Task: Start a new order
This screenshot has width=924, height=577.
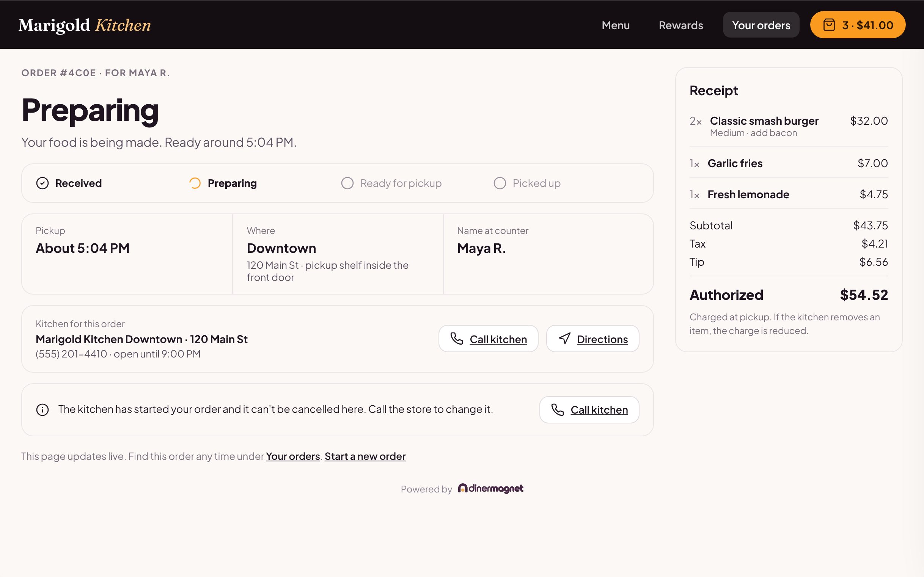Action: 365,456
